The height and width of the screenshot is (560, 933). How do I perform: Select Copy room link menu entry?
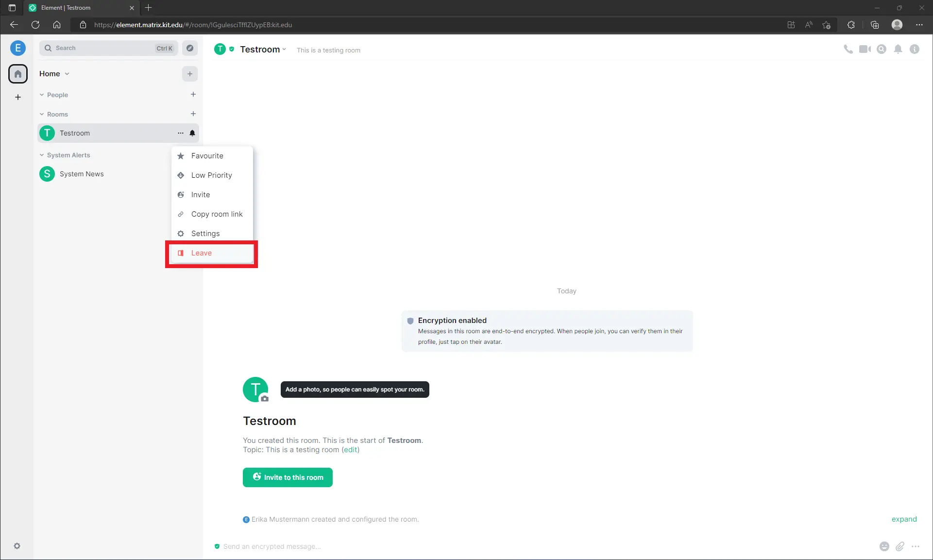[x=217, y=214]
